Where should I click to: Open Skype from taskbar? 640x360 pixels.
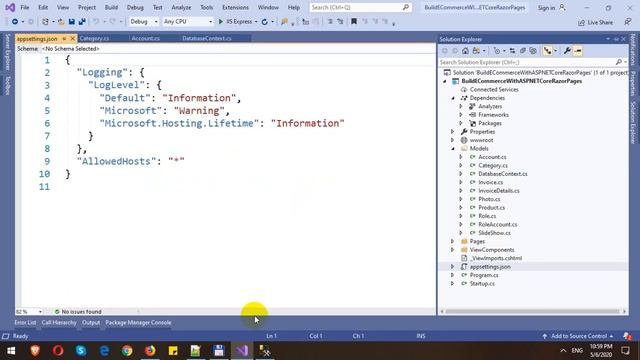tap(81, 351)
